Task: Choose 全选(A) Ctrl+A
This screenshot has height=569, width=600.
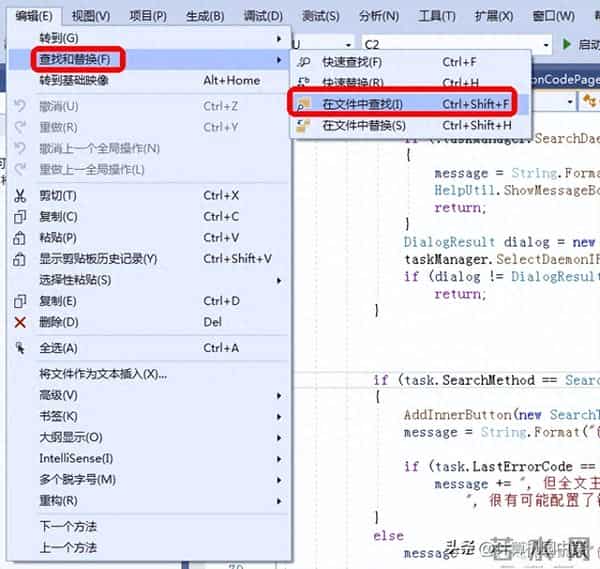Action: coord(149,348)
